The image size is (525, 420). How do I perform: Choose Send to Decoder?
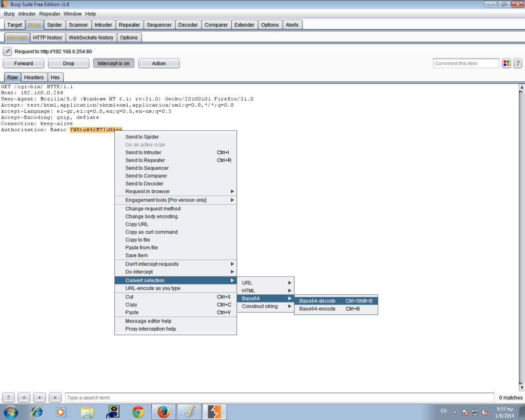click(175, 184)
